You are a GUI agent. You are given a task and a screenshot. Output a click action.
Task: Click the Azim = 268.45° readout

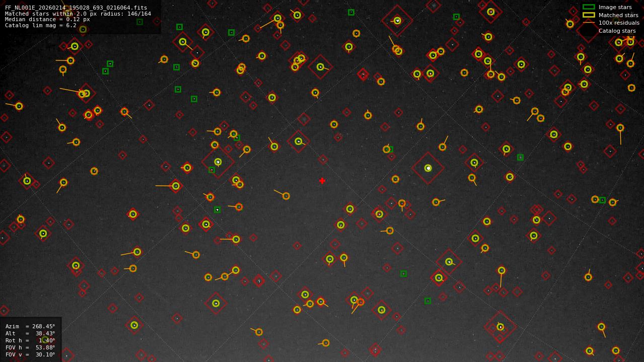(30, 326)
